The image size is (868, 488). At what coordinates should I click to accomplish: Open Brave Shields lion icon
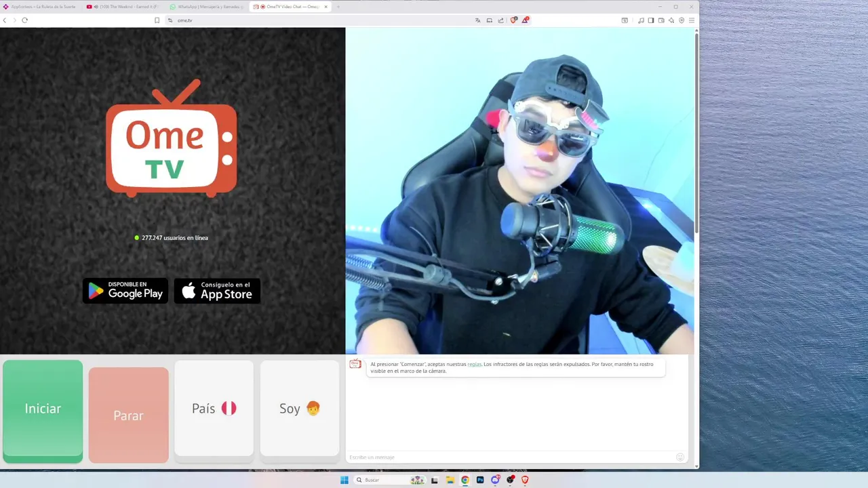[513, 20]
